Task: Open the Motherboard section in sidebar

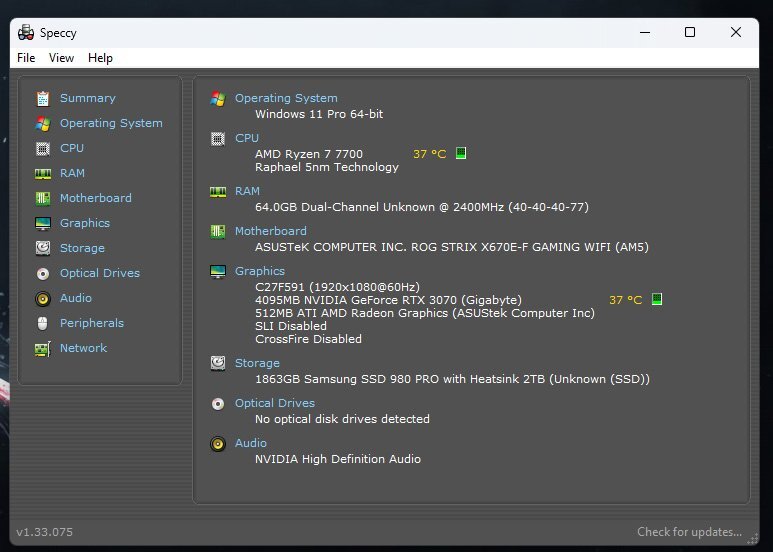Action: 96,198
